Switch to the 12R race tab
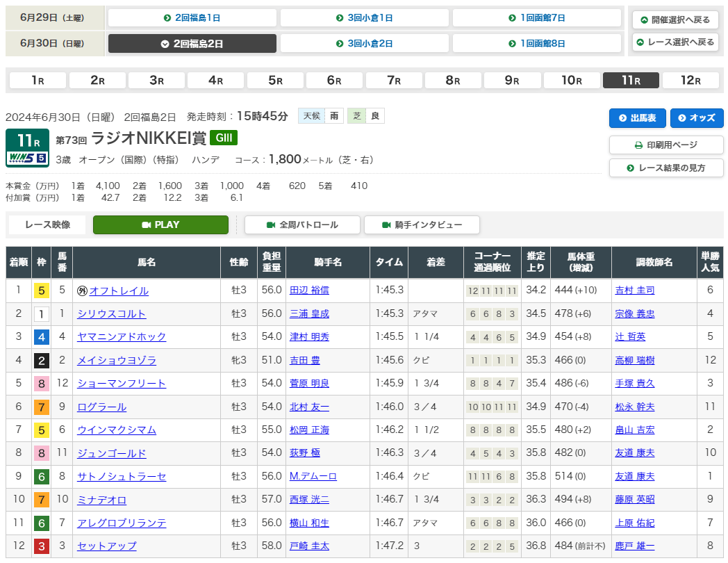 coord(690,81)
